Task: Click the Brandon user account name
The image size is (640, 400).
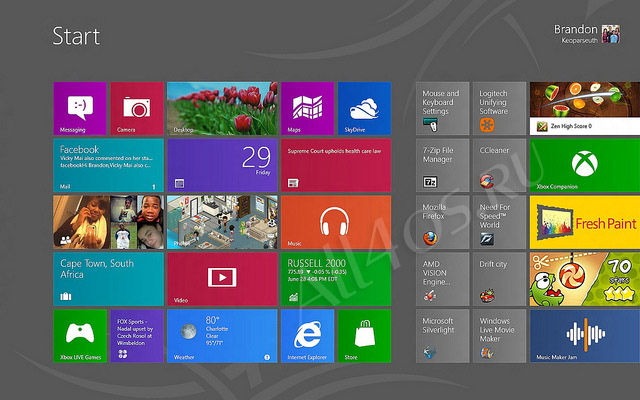Action: (x=576, y=29)
